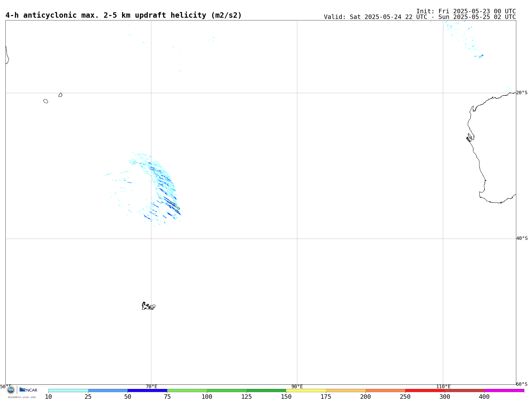Click the bright red 250–300 colorbar segment

coord(425,390)
